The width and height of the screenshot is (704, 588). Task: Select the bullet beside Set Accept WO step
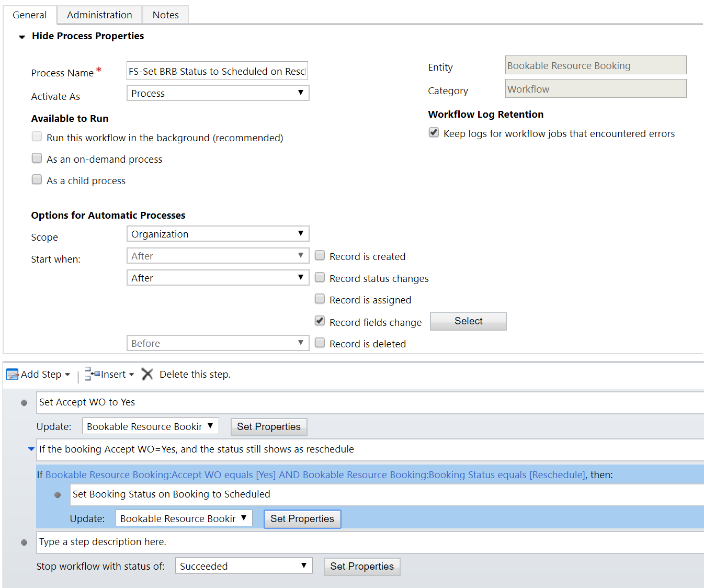tap(24, 403)
